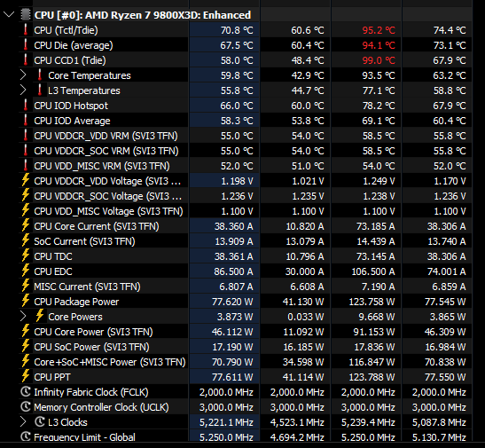Click the CPU chip icon in the header row
The height and width of the screenshot is (448, 485).
tap(26, 14)
